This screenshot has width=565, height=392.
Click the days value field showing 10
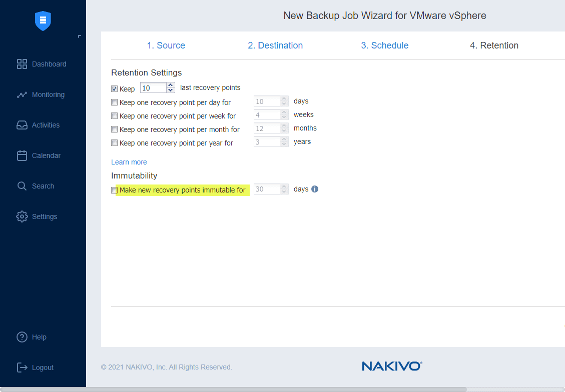click(267, 101)
